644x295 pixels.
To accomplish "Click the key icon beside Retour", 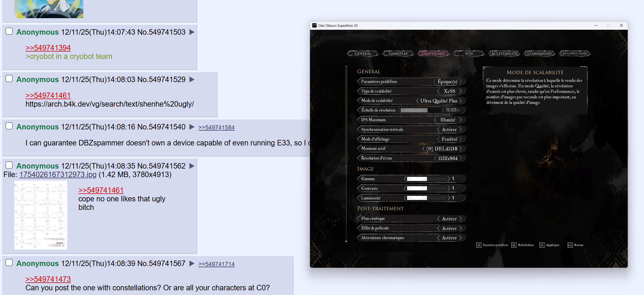I will click(x=570, y=245).
